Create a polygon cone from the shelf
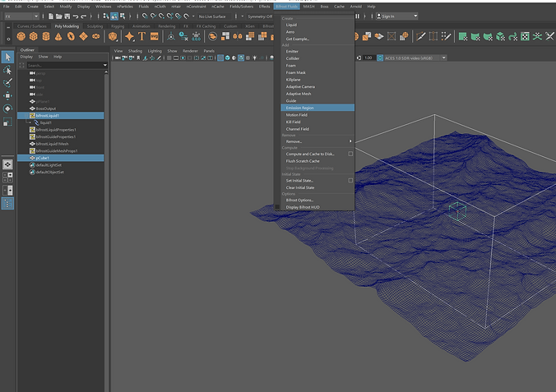This screenshot has width=556, height=392. pos(58,36)
